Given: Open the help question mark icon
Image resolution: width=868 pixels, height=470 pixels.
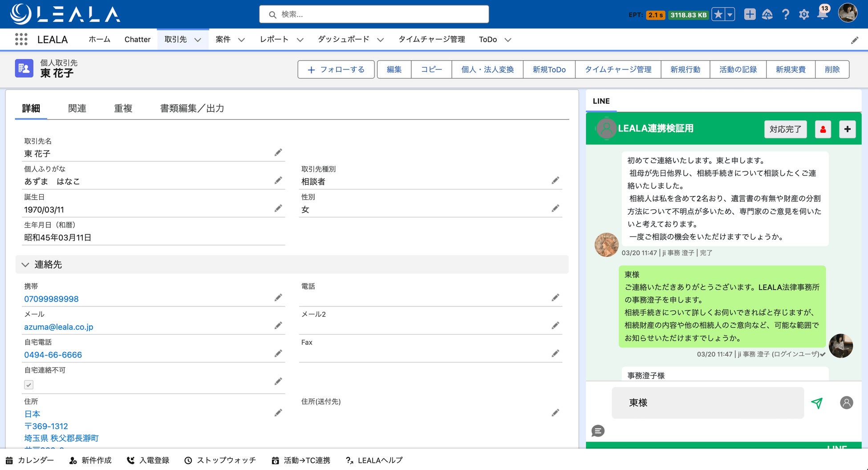Looking at the screenshot, I should pos(786,15).
